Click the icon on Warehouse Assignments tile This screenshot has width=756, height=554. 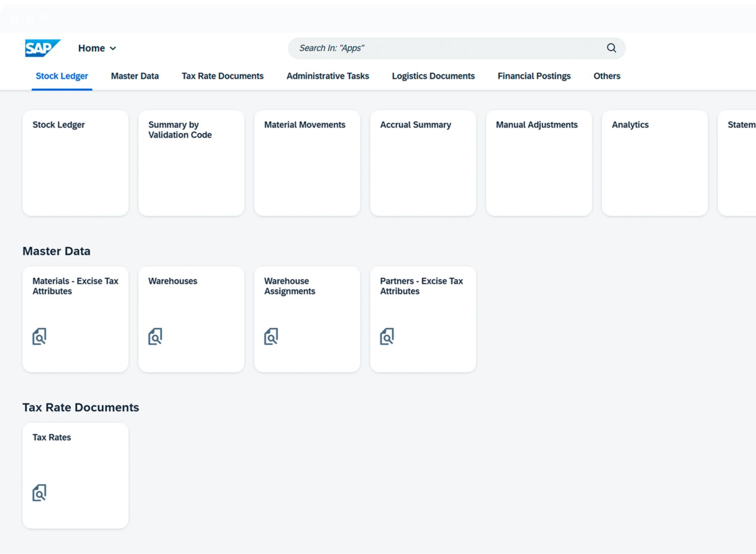pyautogui.click(x=271, y=336)
